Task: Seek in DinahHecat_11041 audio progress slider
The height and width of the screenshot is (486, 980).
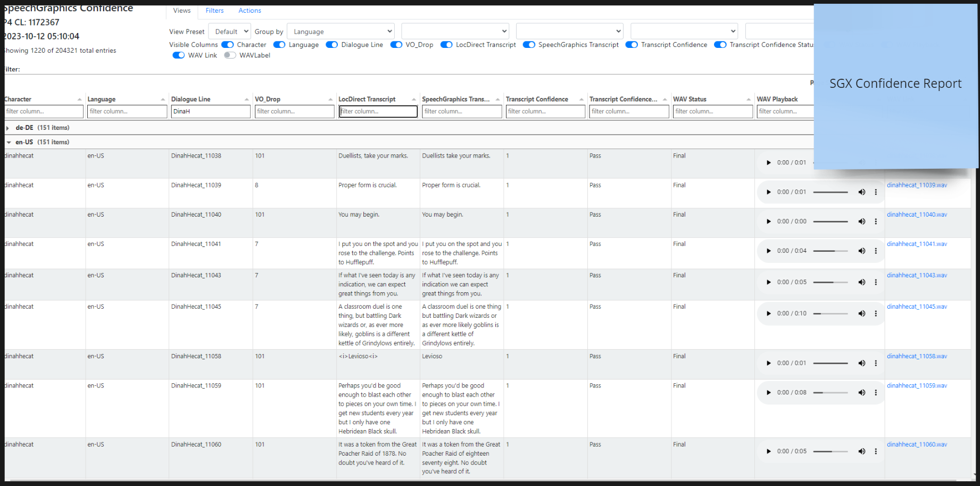Action: pos(830,251)
